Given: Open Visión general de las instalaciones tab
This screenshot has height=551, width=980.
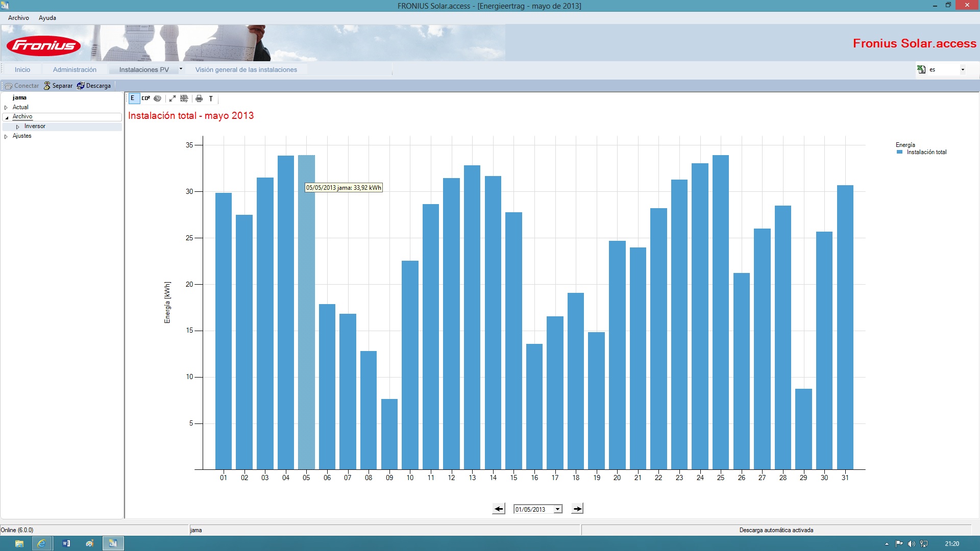Looking at the screenshot, I should [246, 69].
